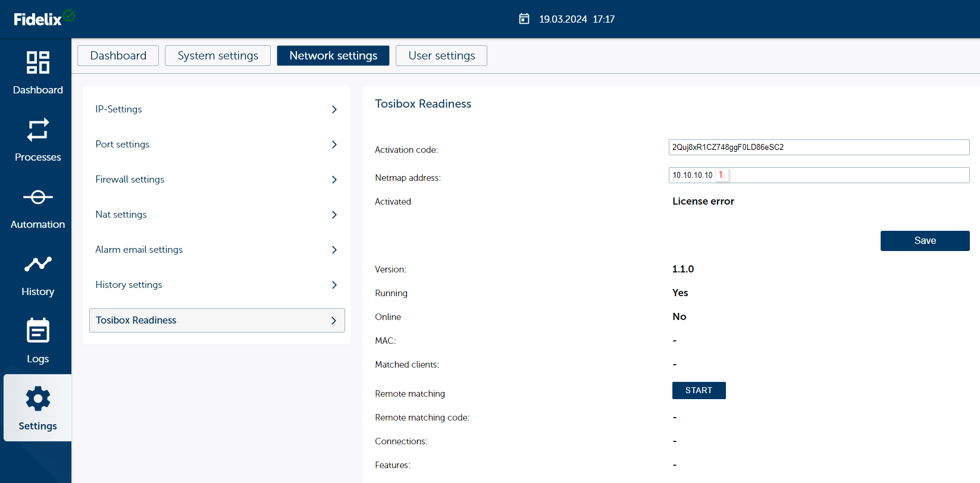Screen dimensions: 980x483
Task: Click the Connections label
Action: tap(401, 441)
